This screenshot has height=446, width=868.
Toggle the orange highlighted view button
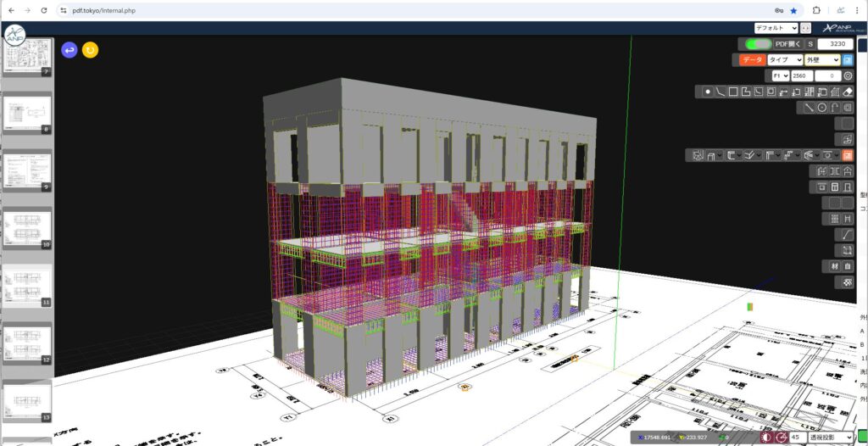[848, 155]
